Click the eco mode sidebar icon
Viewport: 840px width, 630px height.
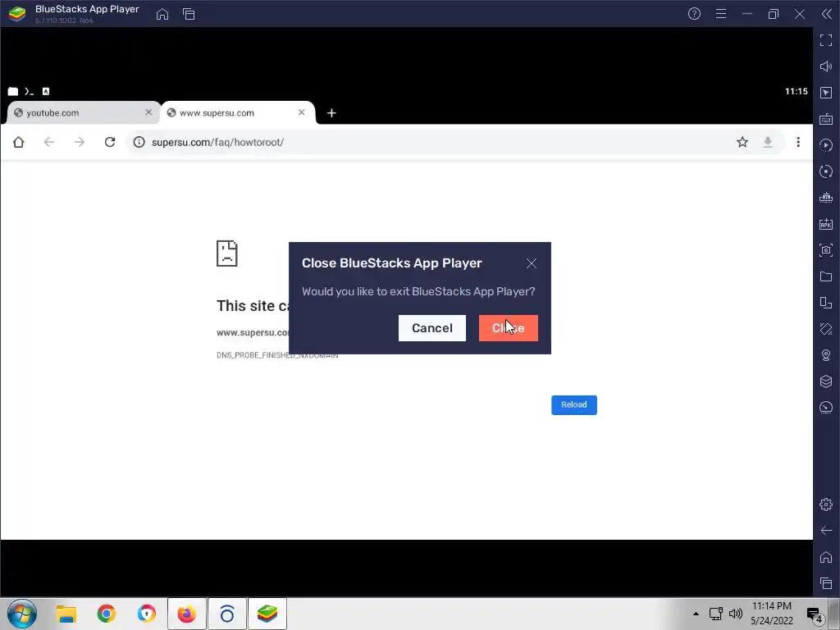826,408
